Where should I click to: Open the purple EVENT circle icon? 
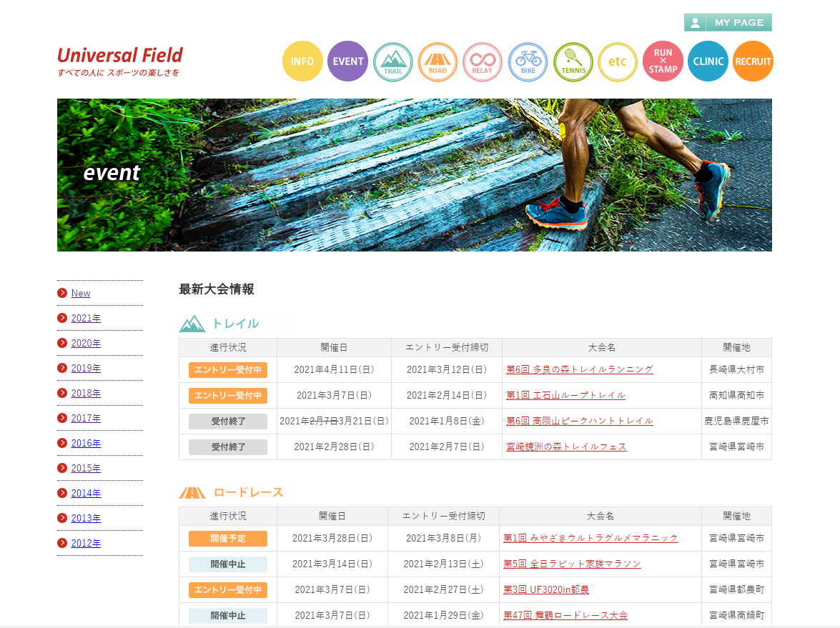pyautogui.click(x=347, y=61)
